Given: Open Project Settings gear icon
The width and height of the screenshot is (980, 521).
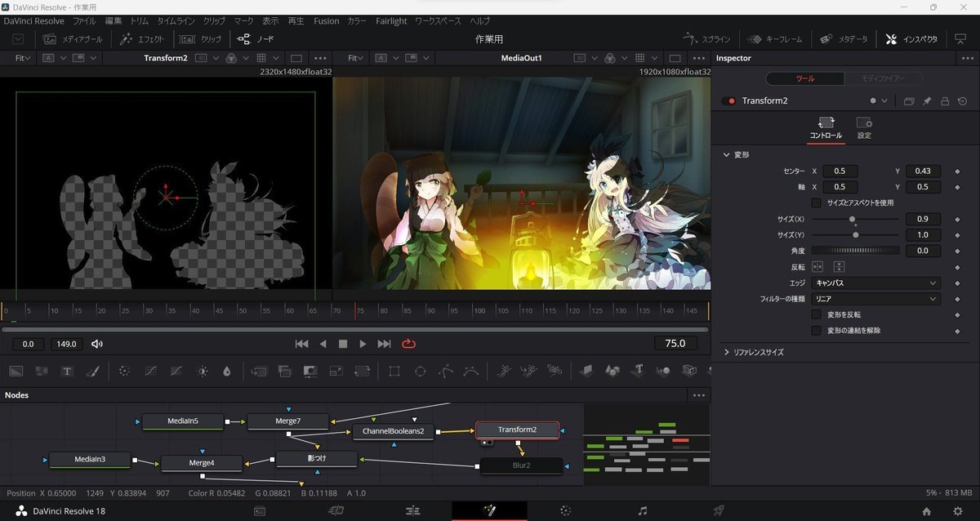Looking at the screenshot, I should tap(956, 511).
